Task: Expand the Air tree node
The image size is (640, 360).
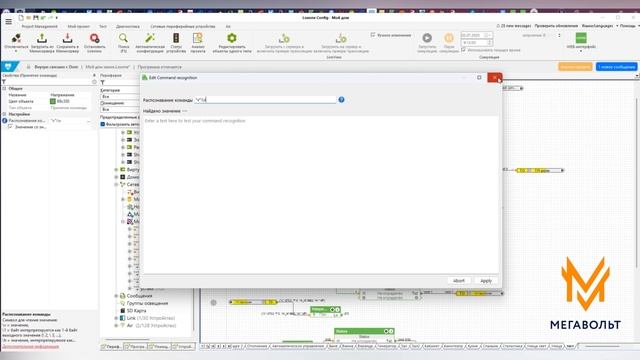Action: (116, 325)
